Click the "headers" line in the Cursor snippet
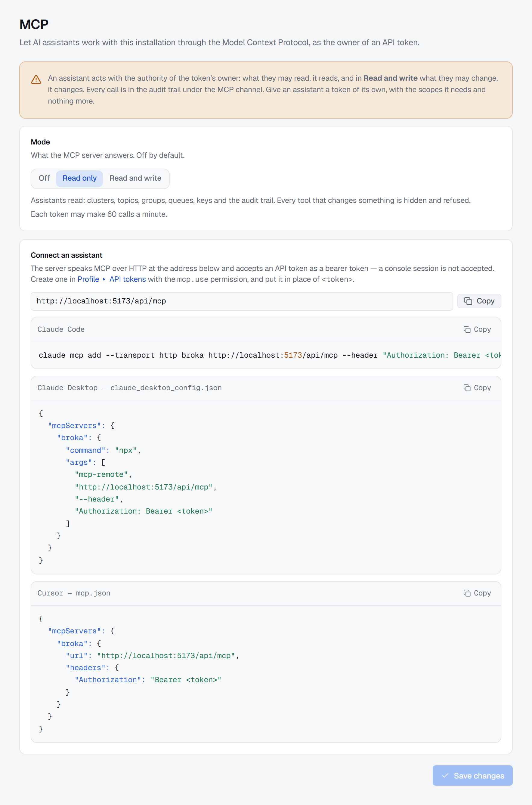The width and height of the screenshot is (532, 805). pyautogui.click(x=92, y=668)
